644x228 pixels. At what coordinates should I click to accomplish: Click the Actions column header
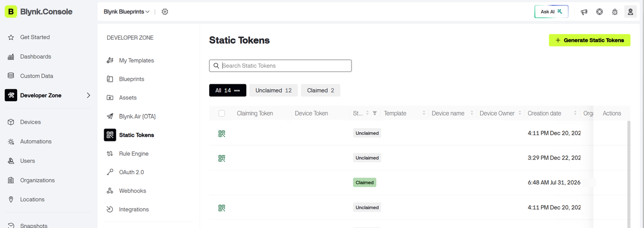(x=612, y=113)
